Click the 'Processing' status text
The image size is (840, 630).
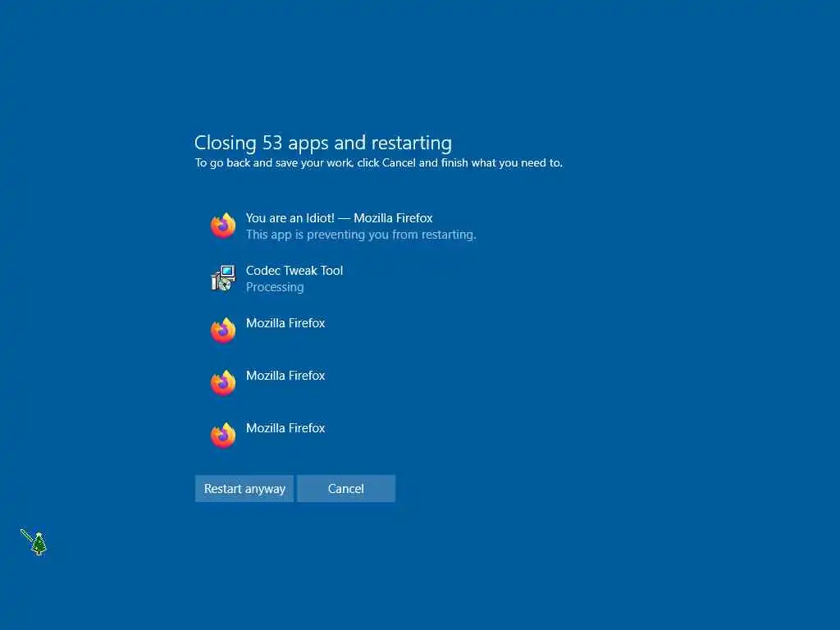click(275, 287)
